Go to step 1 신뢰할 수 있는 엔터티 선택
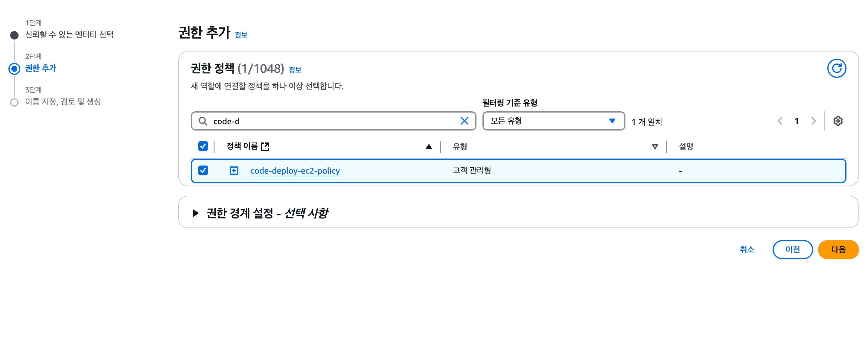Viewport: 868px width, 352px height. 69,35
